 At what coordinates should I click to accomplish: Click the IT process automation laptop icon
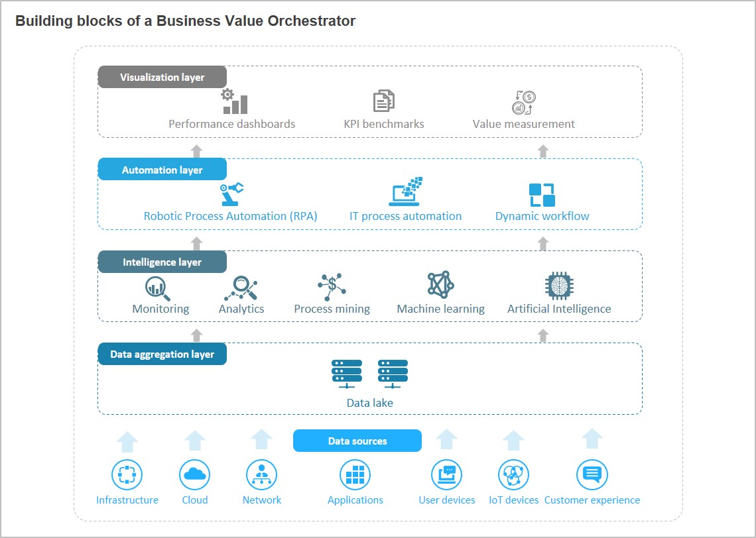point(405,191)
